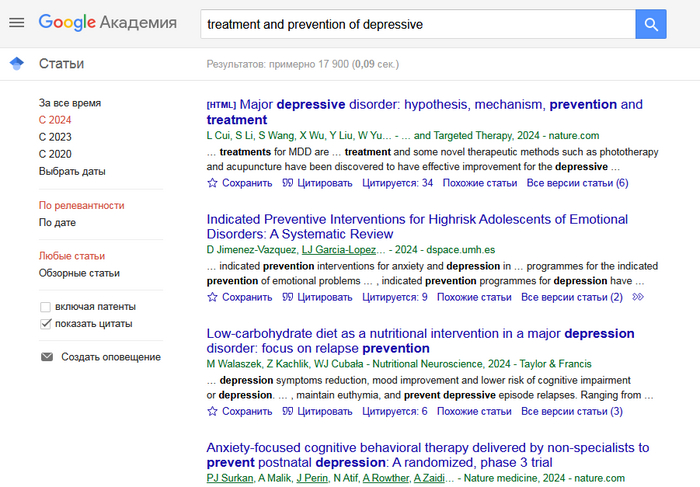The width and height of the screenshot is (700, 487).
Task: Click inside the search query field
Action: [x=415, y=24]
